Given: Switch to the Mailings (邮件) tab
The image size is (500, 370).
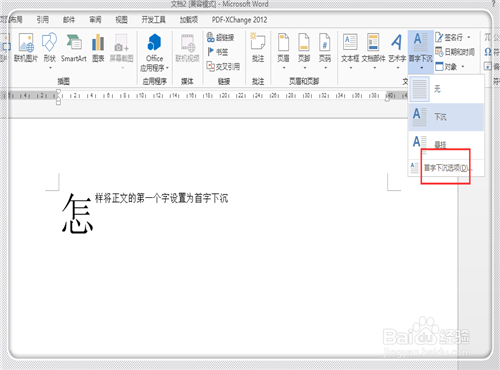Looking at the screenshot, I should (69, 20).
